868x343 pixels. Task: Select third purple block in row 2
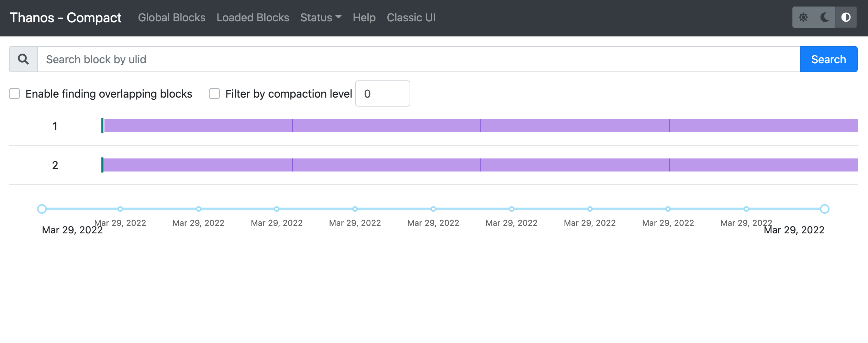pos(575,165)
